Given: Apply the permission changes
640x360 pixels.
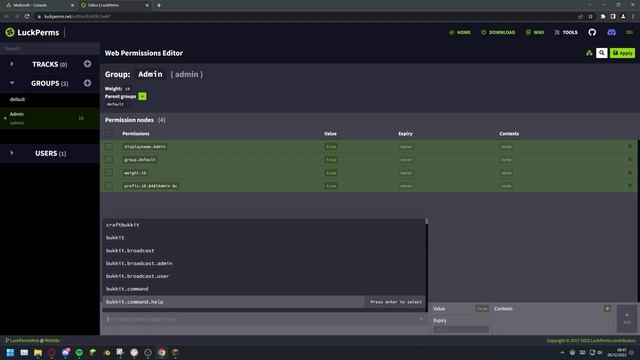Looking at the screenshot, I should click(622, 53).
